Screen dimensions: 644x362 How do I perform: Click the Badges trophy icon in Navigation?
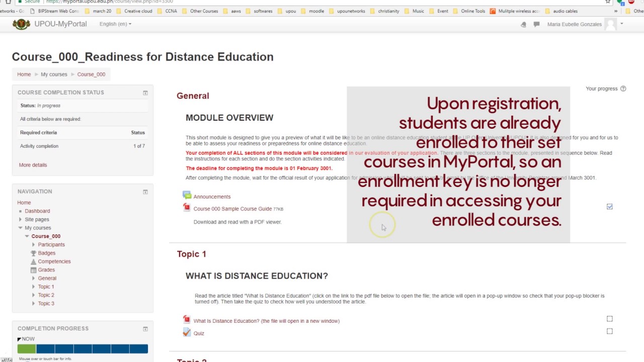click(x=33, y=253)
